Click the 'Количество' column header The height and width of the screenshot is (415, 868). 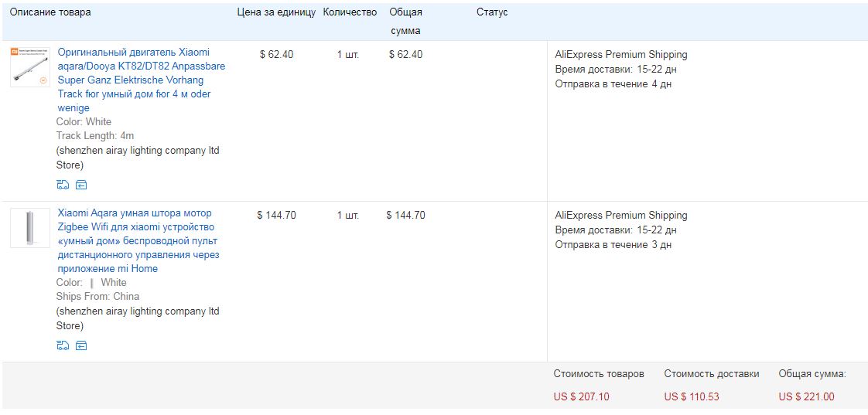point(350,12)
